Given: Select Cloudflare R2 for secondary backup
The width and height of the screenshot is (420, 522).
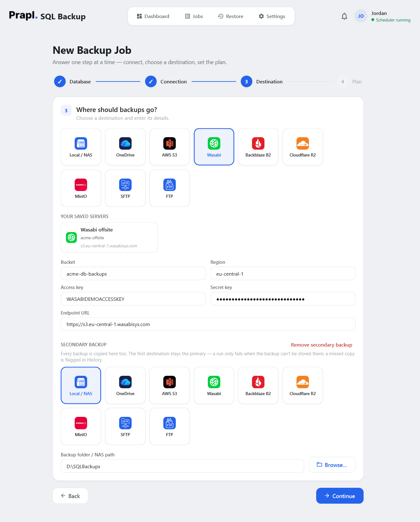Looking at the screenshot, I should [303, 385].
